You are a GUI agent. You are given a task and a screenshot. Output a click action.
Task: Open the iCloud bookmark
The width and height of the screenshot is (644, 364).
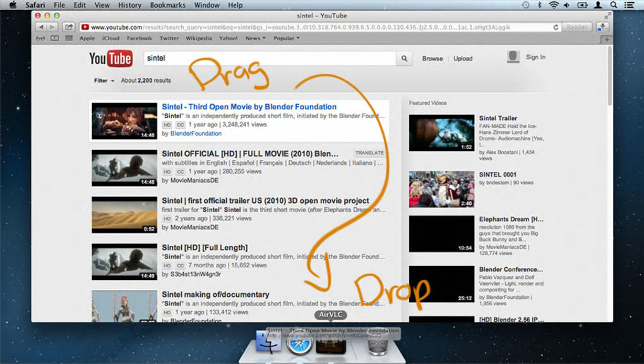[x=111, y=39]
